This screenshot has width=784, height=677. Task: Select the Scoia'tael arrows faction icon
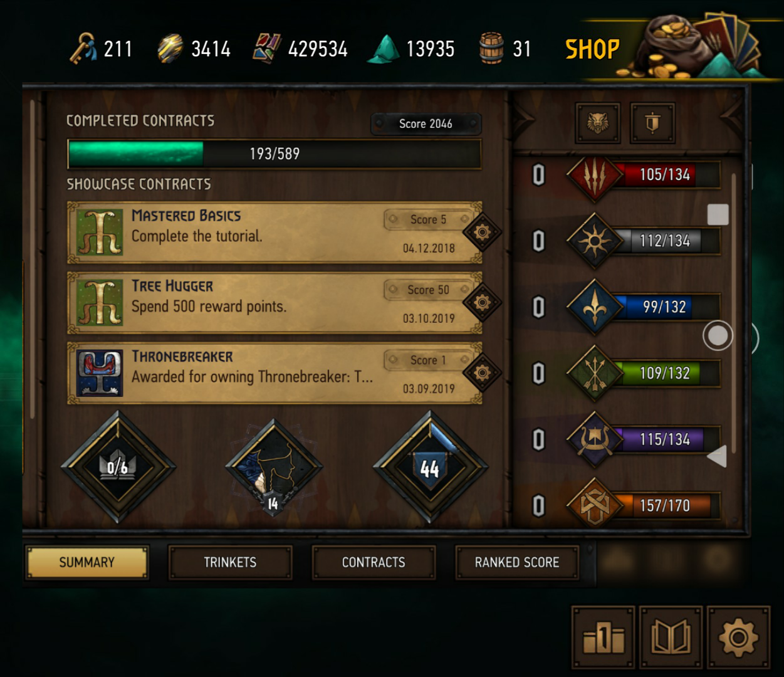[594, 374]
